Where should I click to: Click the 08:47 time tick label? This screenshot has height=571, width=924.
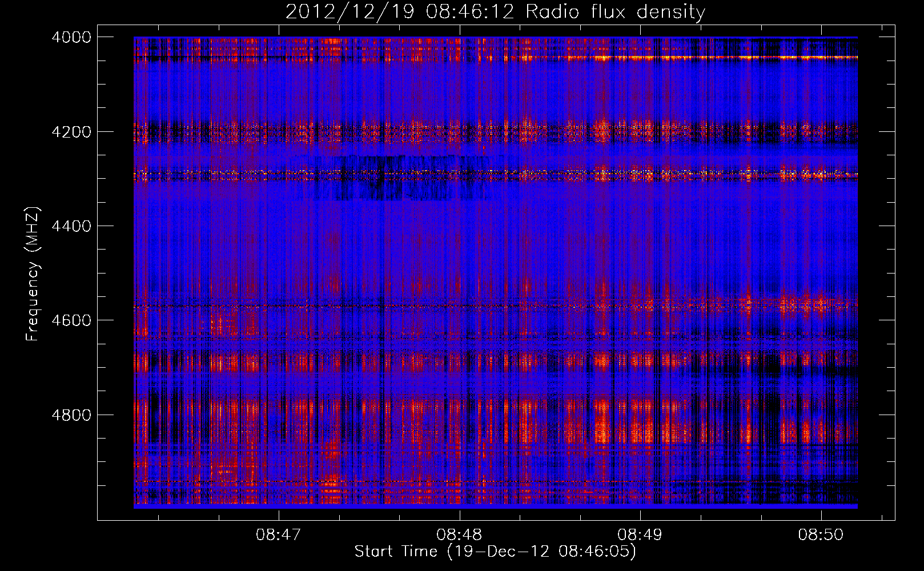pyautogui.click(x=279, y=534)
